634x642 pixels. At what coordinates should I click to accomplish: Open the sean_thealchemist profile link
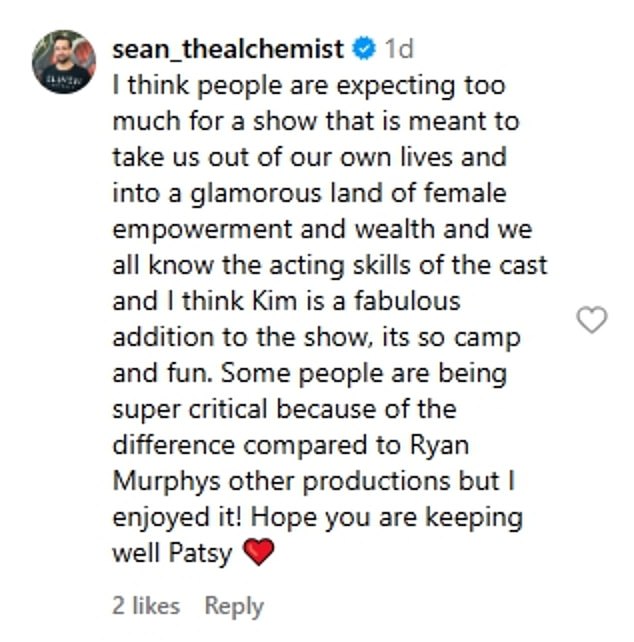click(228, 48)
